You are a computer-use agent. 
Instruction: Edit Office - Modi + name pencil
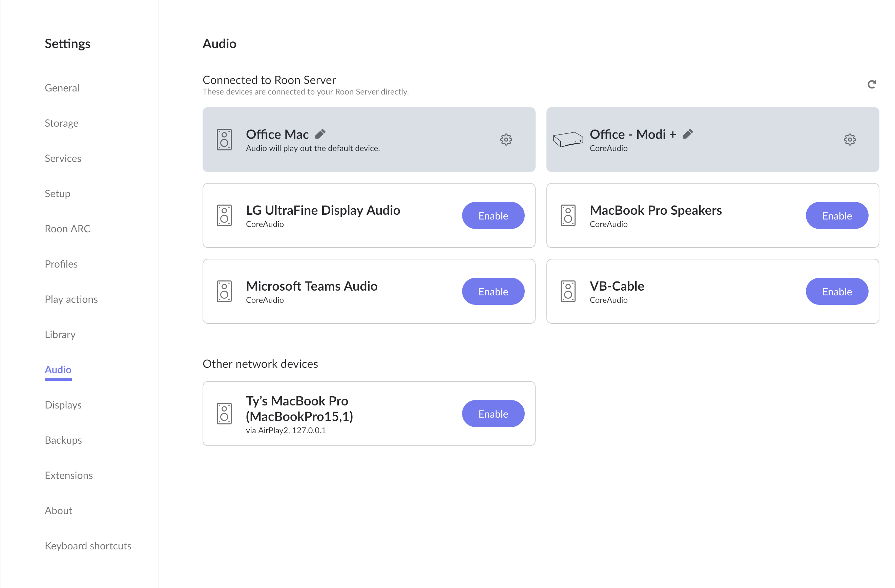pyautogui.click(x=687, y=134)
